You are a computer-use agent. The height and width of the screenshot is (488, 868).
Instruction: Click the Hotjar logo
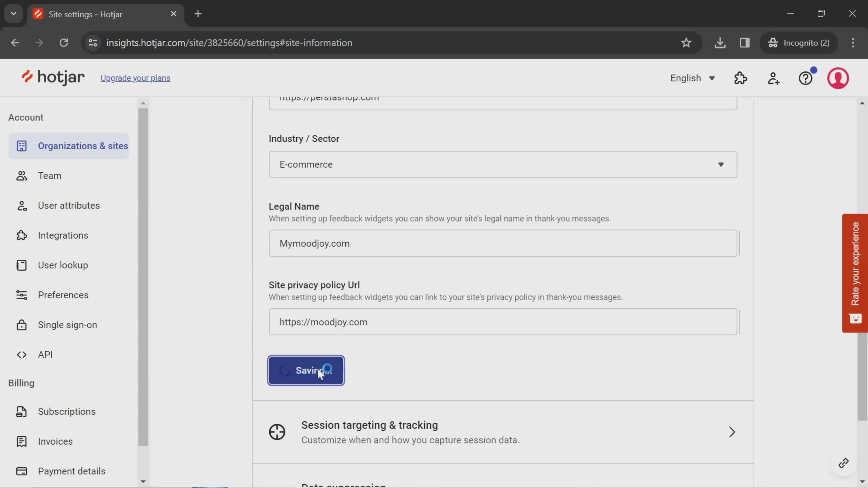(x=53, y=78)
